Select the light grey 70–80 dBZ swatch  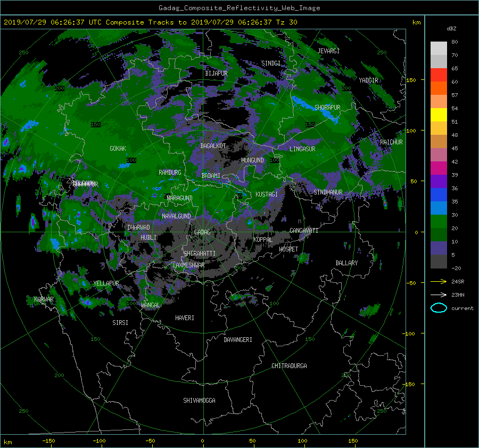pyautogui.click(x=439, y=48)
